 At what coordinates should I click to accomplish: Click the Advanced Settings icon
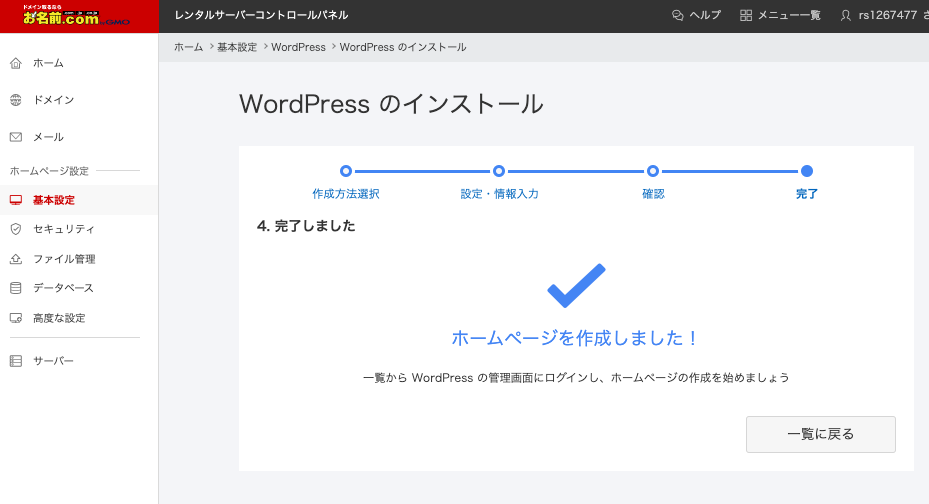point(15,318)
